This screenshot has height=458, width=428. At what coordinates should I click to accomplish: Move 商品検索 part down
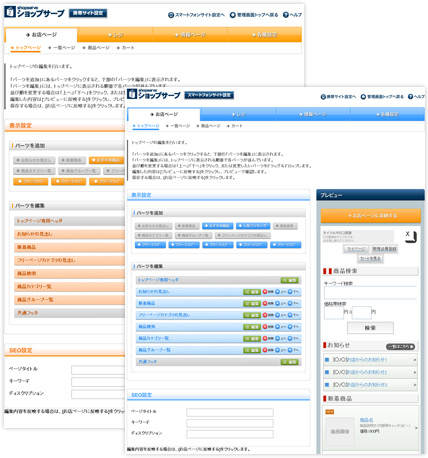[293, 327]
